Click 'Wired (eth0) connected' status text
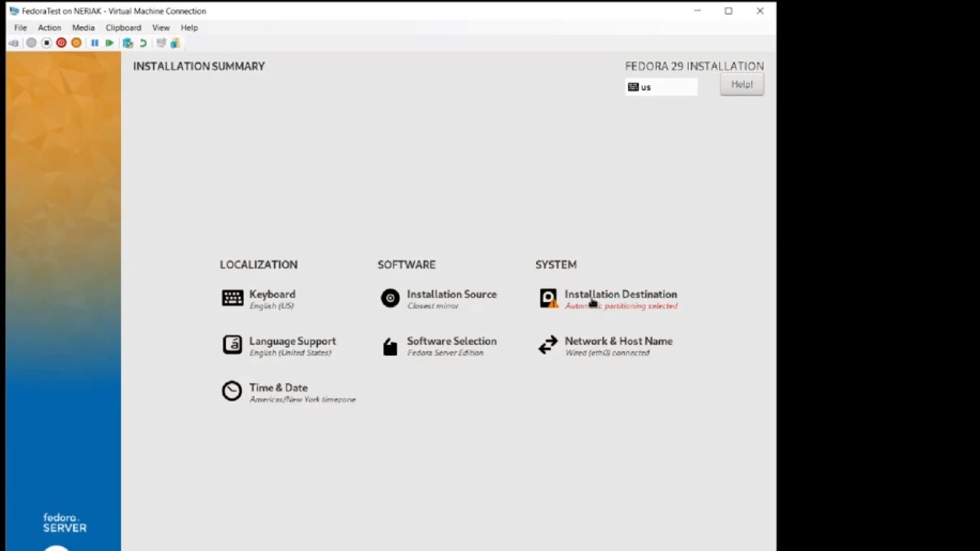Screen dimensions: 980x551 pyautogui.click(x=607, y=353)
